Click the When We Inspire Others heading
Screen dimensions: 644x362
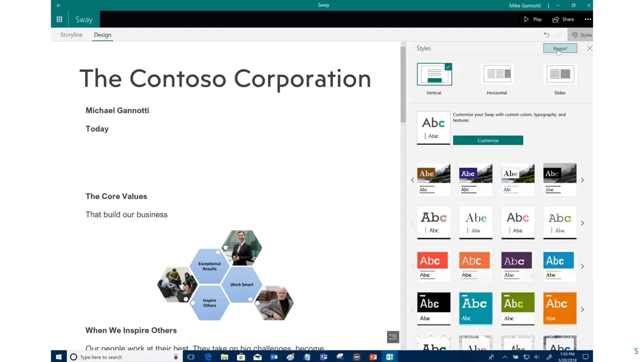[x=131, y=330]
